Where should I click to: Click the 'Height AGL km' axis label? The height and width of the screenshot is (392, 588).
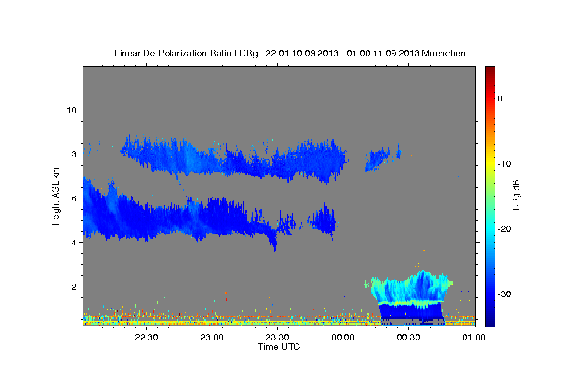(56, 196)
